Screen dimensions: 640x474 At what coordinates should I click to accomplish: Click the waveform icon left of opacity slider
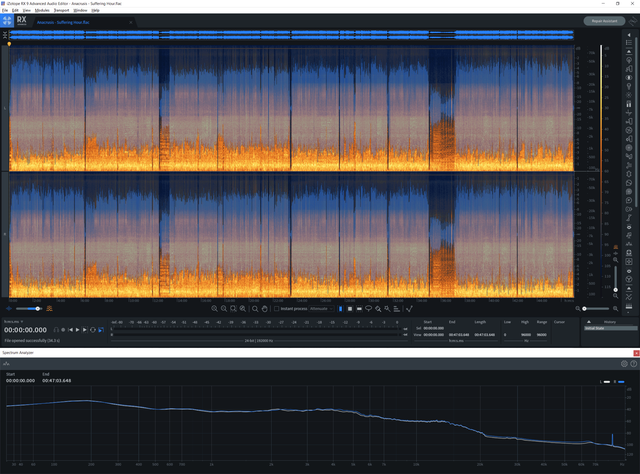click(x=9, y=309)
